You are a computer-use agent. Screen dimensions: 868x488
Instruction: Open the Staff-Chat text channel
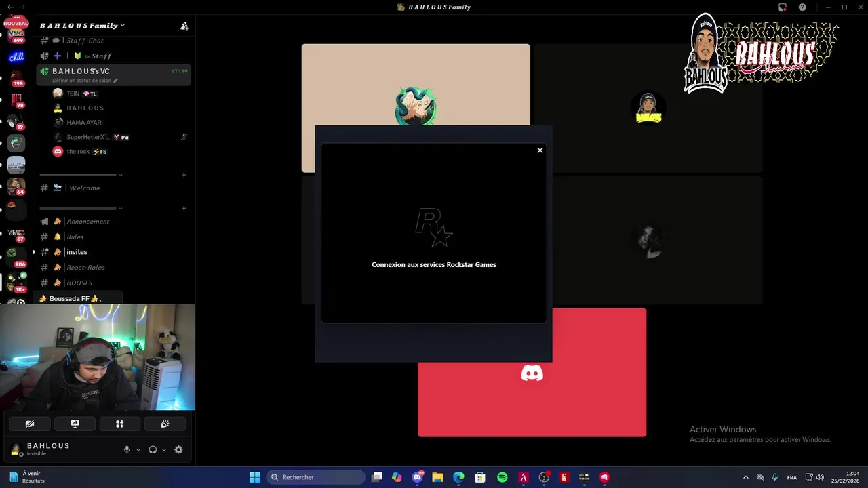113,41
